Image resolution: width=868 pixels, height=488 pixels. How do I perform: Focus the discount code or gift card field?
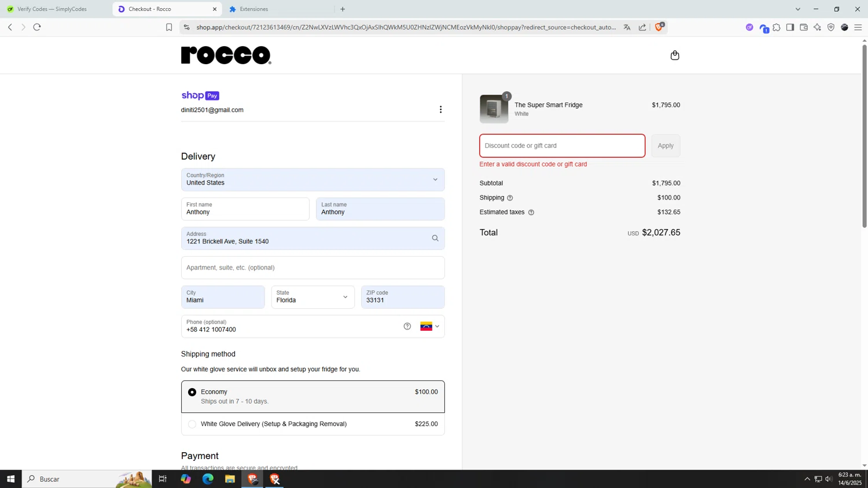click(x=562, y=146)
